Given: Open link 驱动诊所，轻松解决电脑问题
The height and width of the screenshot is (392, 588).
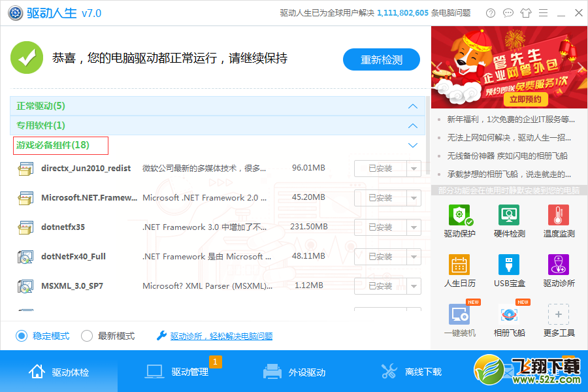Looking at the screenshot, I should pyautogui.click(x=221, y=336).
